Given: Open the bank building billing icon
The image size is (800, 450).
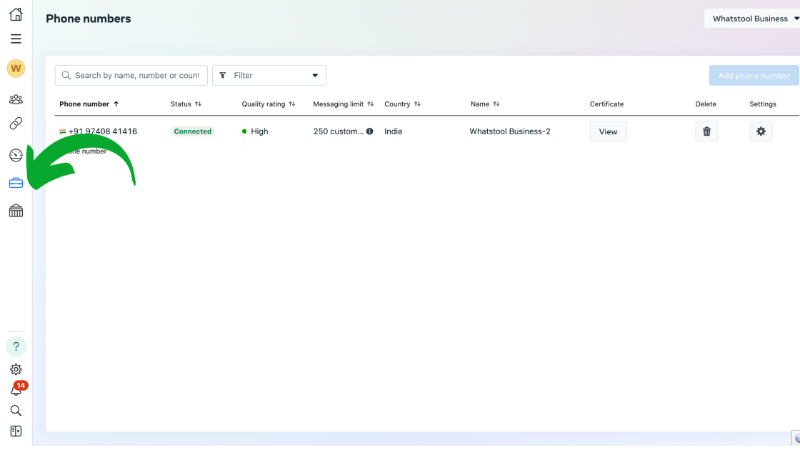Looking at the screenshot, I should point(15,211).
